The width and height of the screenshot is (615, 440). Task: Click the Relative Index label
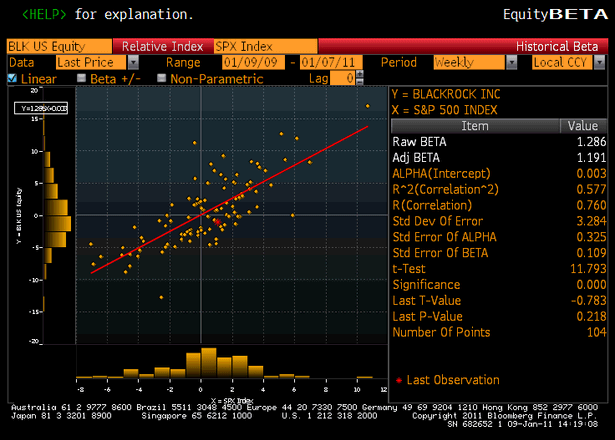[x=162, y=46]
